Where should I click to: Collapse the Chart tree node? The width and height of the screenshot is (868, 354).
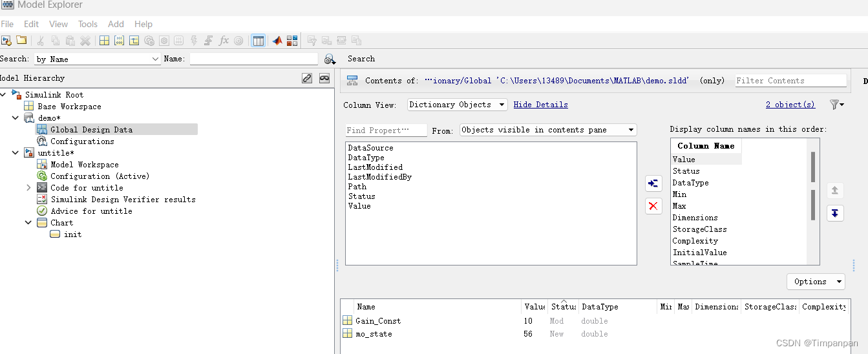point(28,223)
